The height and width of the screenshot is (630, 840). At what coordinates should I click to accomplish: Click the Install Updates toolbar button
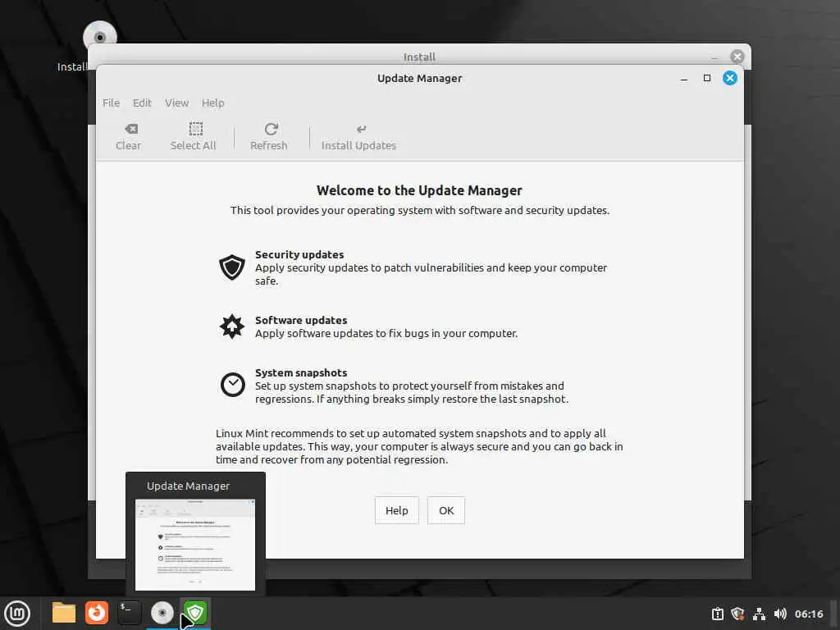358,137
